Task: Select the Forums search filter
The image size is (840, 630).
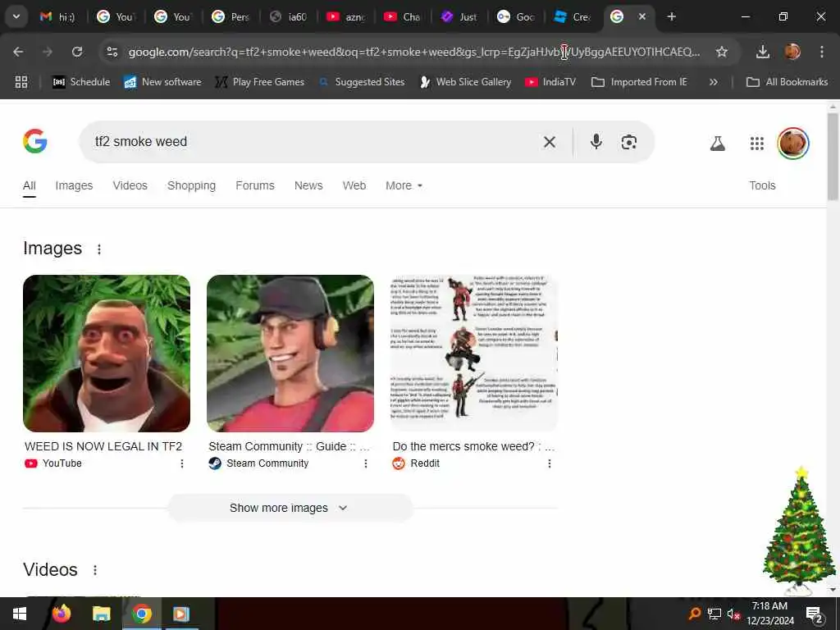Action: 255,185
